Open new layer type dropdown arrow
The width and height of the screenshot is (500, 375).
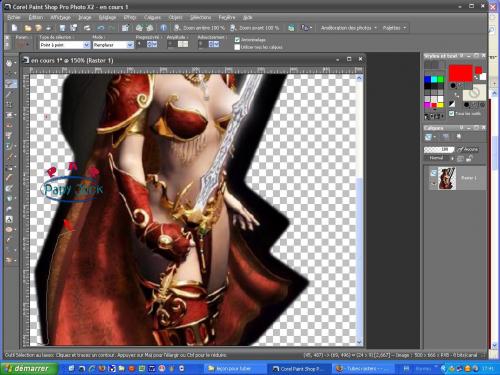pyautogui.click(x=435, y=137)
